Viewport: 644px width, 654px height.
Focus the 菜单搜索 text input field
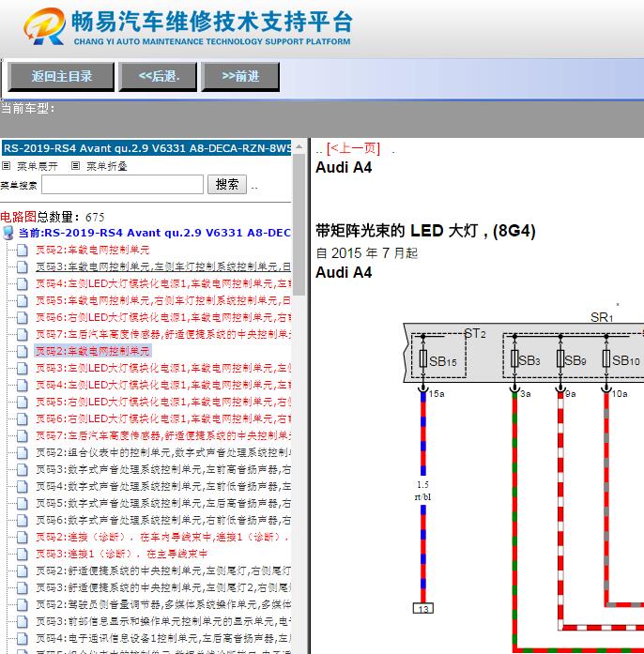[122, 184]
